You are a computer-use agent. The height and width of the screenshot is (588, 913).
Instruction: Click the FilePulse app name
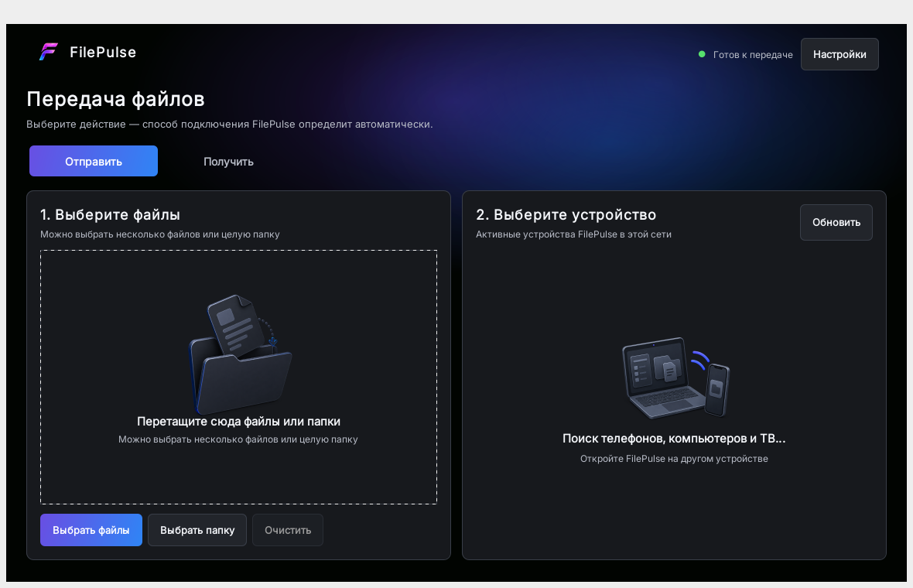(103, 53)
